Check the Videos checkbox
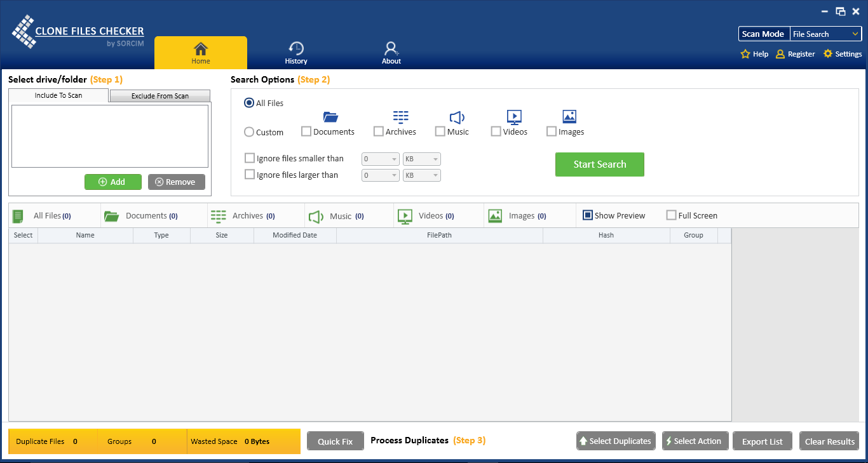 496,131
